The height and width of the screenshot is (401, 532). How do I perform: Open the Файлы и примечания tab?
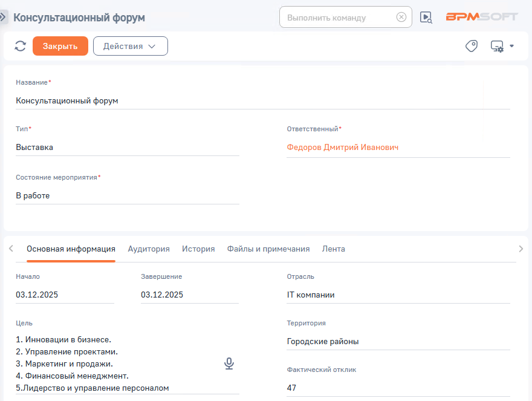[268, 249]
